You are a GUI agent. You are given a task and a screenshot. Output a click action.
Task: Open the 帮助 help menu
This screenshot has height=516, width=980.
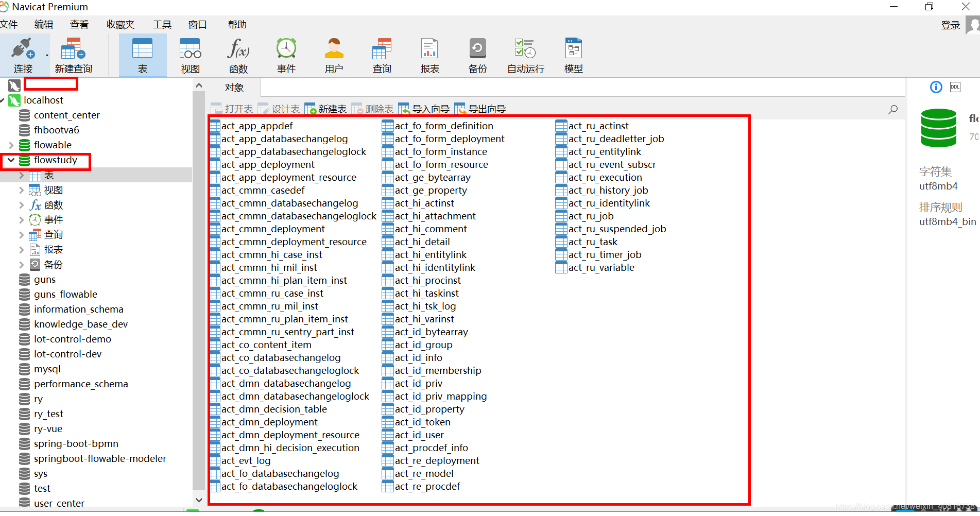pos(237,24)
